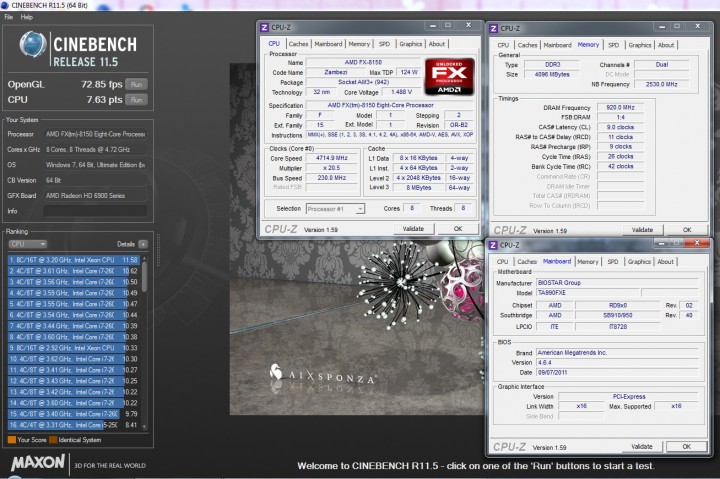Screen dimensions: 720x479
Task: Click the CPU-Z icon in CPU tab window title
Action: (x=264, y=28)
